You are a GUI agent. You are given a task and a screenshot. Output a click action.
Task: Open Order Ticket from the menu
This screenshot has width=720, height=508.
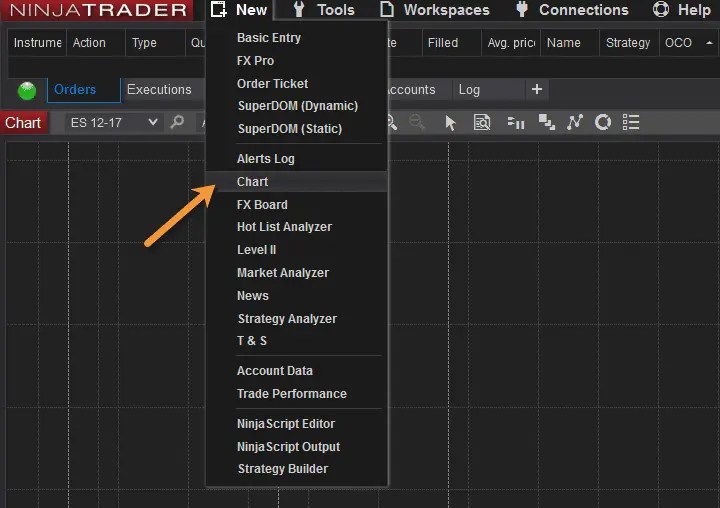pyautogui.click(x=296, y=84)
